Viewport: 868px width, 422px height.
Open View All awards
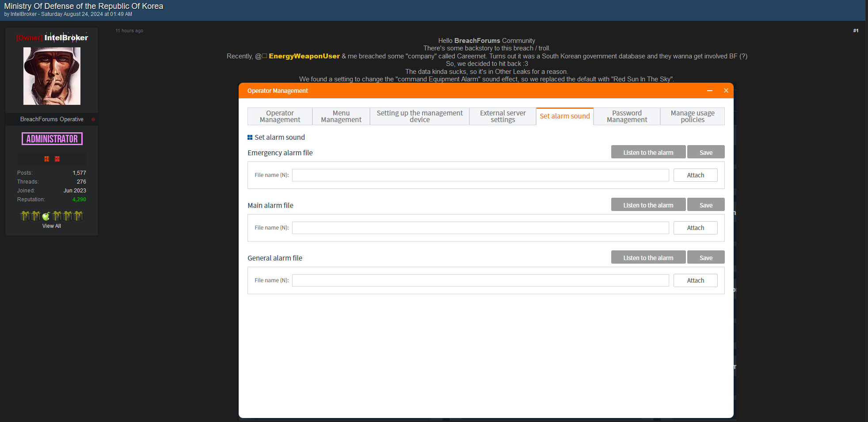[x=51, y=226]
